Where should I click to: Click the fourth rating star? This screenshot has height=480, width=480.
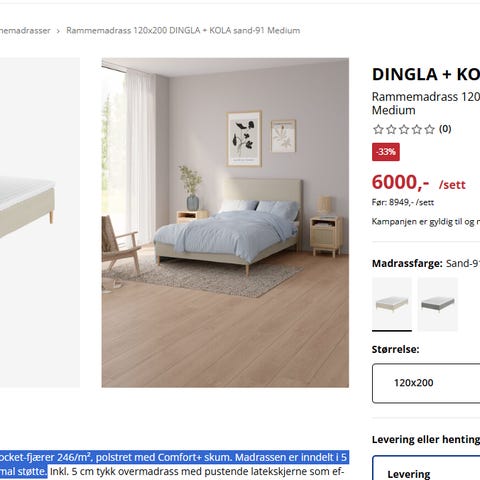pos(417,129)
